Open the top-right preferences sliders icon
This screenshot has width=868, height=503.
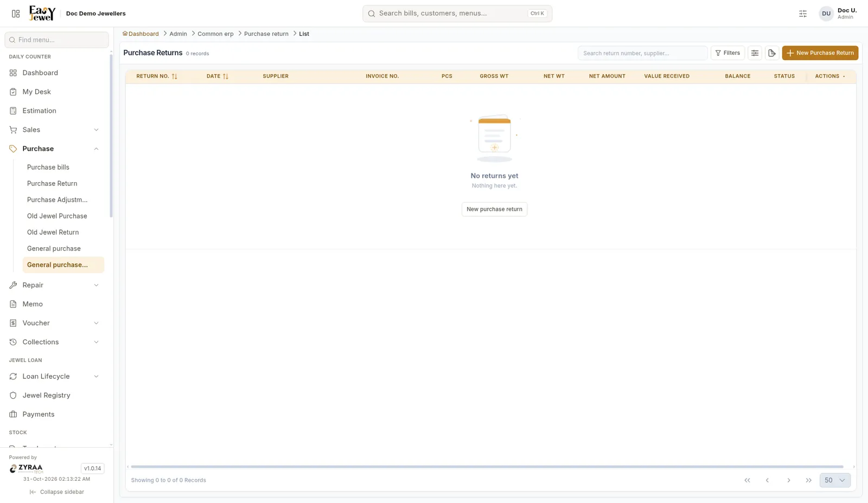[803, 14]
